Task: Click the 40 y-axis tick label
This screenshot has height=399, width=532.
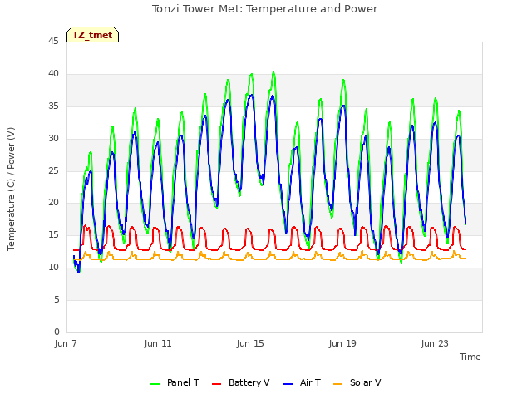Action: point(53,73)
